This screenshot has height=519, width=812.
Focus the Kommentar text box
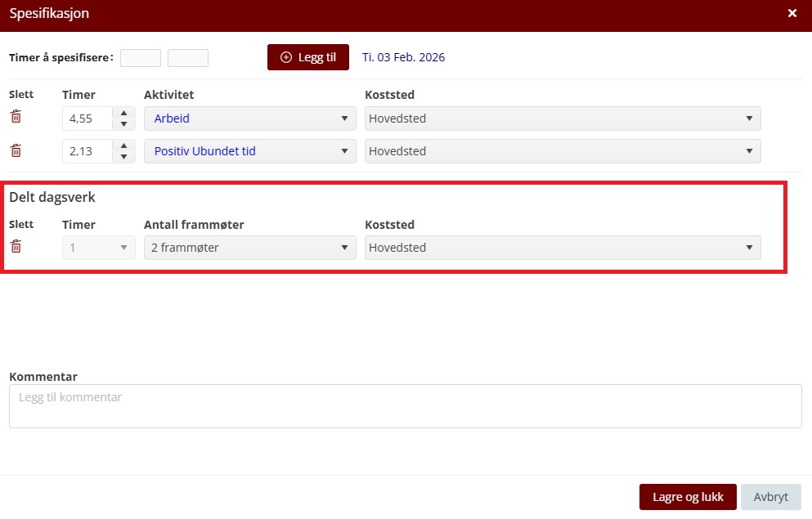coord(405,406)
